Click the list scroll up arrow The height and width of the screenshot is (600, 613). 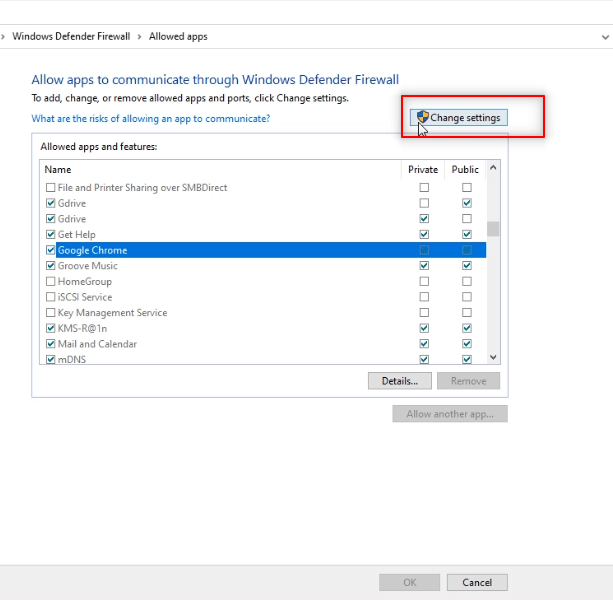click(493, 168)
